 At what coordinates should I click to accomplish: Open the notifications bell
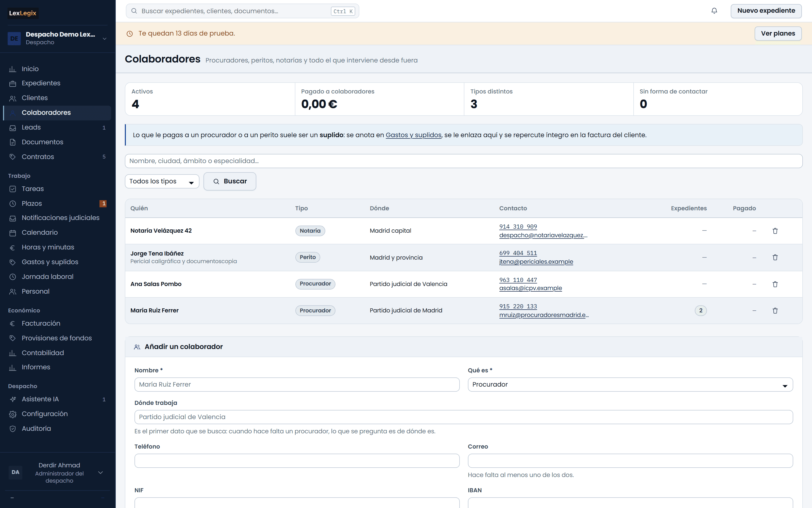[x=714, y=11]
